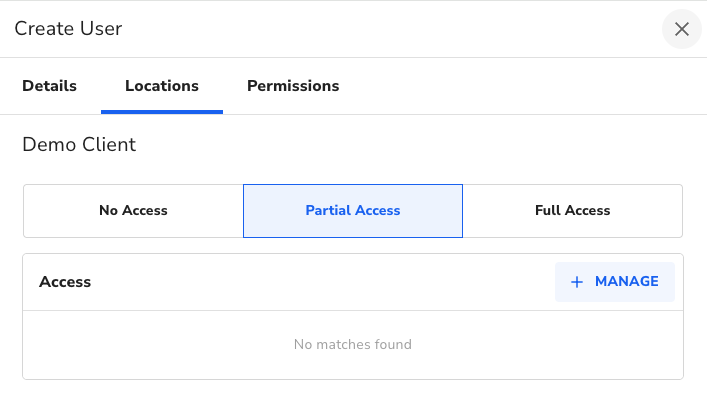Image resolution: width=707 pixels, height=413 pixels.
Task: Select the Locations tab
Action: click(x=162, y=86)
